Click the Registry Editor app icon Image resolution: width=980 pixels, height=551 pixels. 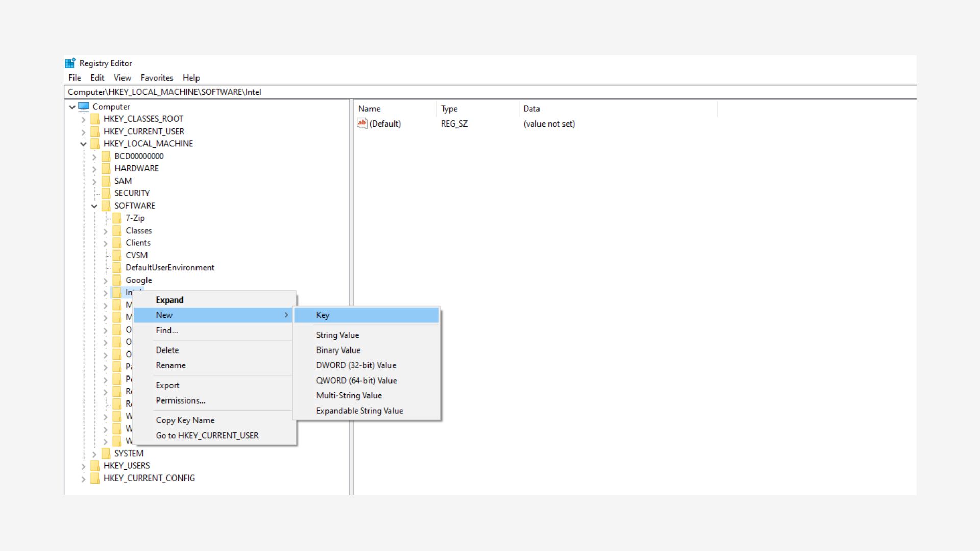[x=70, y=63]
